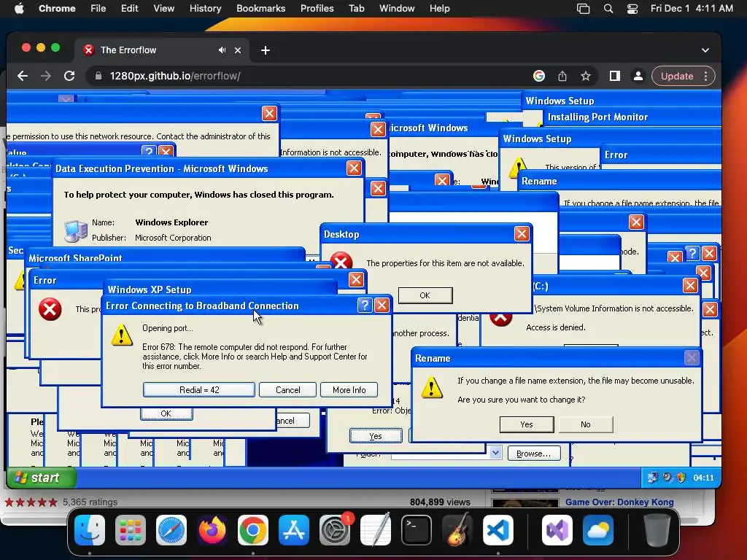Open the Chrome three-dot menu
The image size is (747, 560).
pyautogui.click(x=706, y=76)
